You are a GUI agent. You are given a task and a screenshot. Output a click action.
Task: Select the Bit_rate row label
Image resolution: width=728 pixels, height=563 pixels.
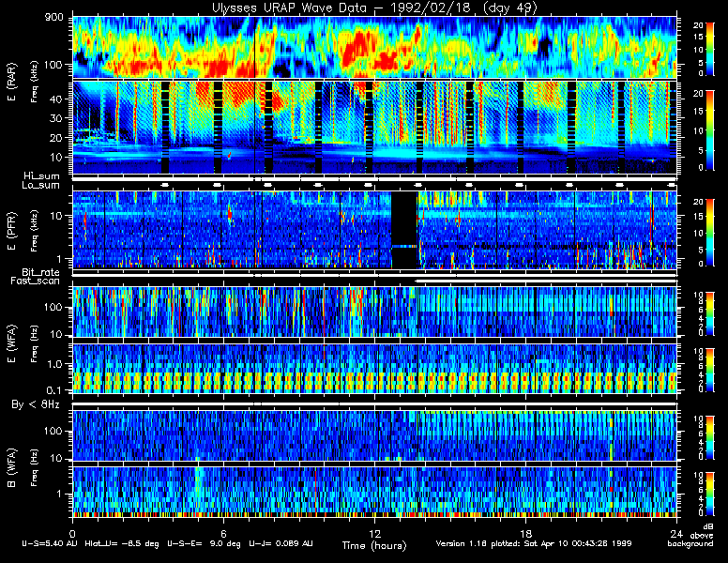point(40,271)
